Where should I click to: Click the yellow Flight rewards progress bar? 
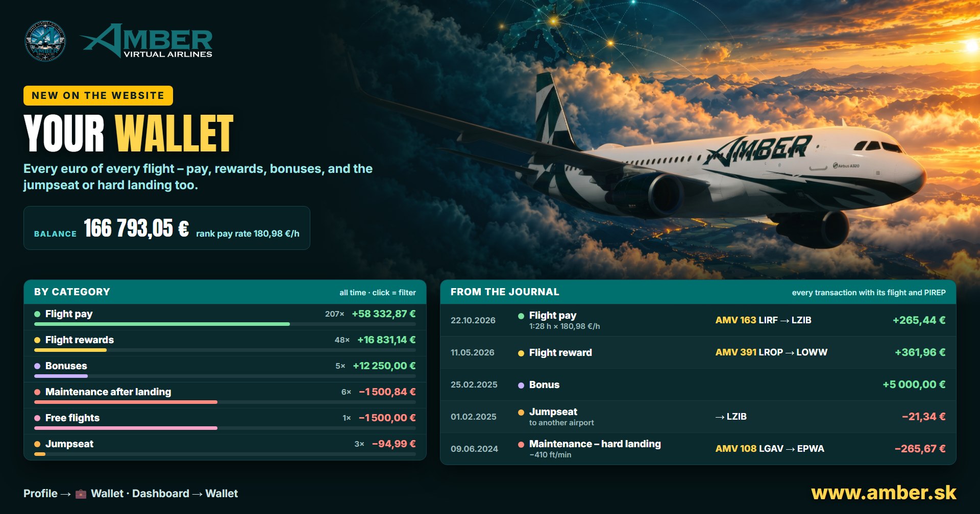click(70, 350)
